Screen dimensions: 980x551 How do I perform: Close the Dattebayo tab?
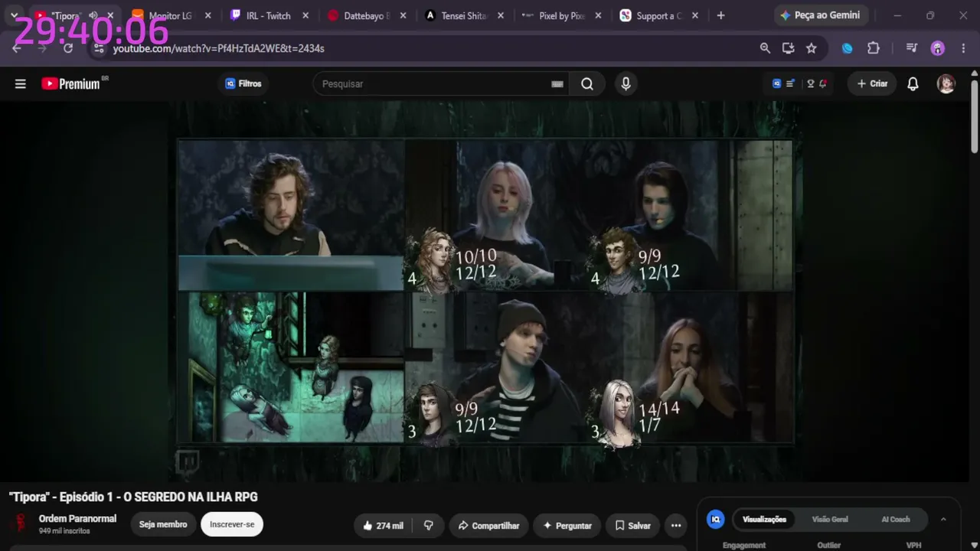click(x=403, y=15)
